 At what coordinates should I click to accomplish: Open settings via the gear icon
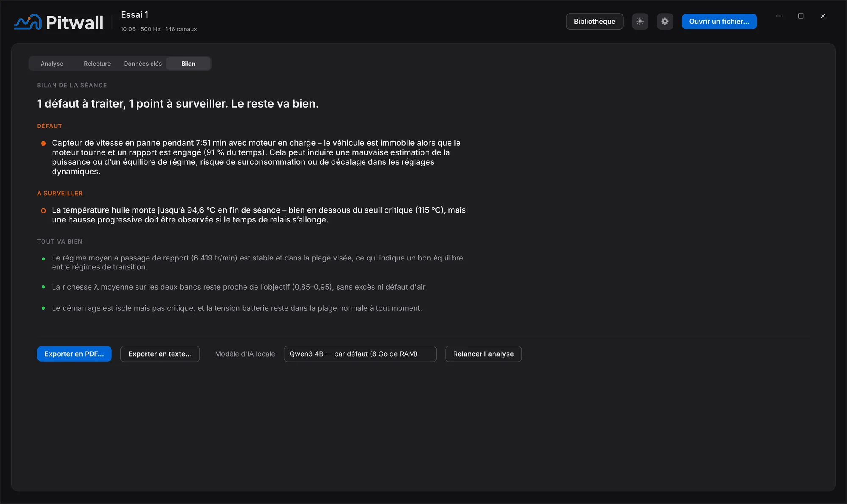(665, 22)
